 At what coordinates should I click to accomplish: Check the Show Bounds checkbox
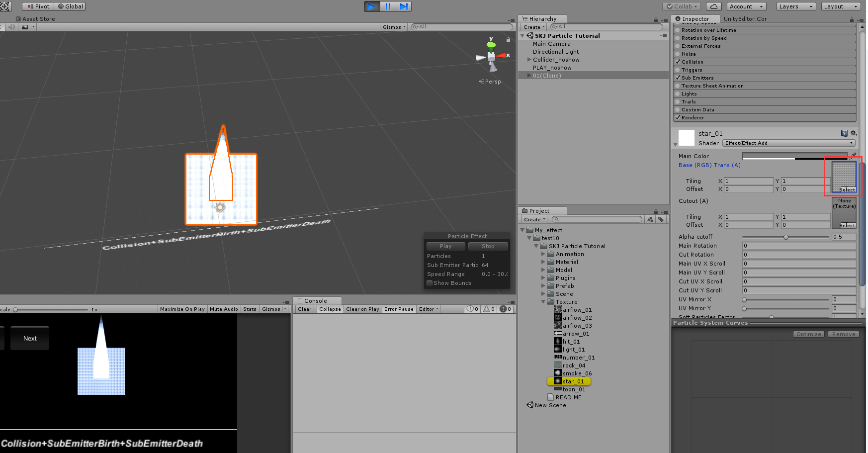pos(430,283)
